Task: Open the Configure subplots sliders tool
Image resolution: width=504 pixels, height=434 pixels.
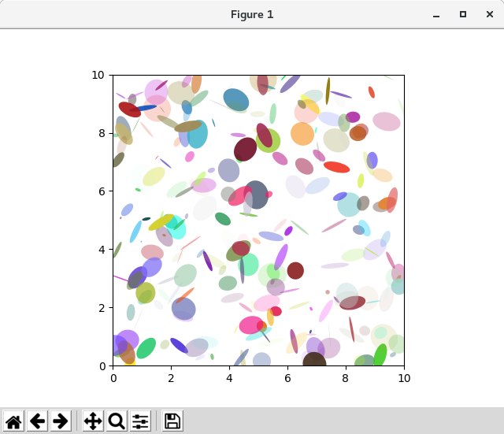Action: (140, 421)
